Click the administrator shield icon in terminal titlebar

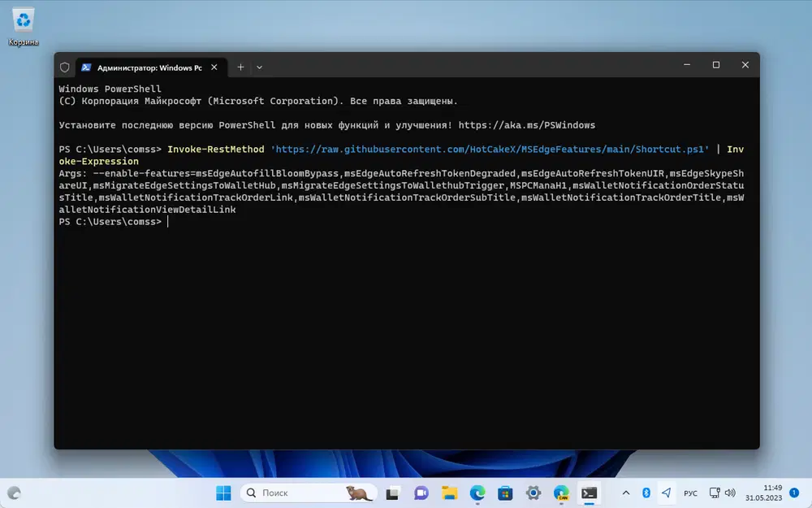coord(65,67)
